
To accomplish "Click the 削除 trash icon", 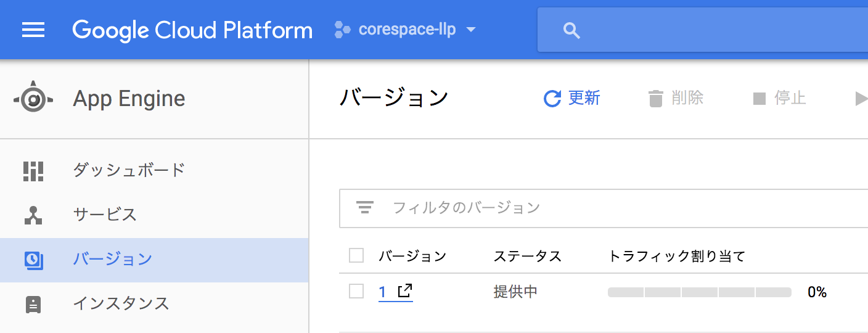I will click(656, 99).
